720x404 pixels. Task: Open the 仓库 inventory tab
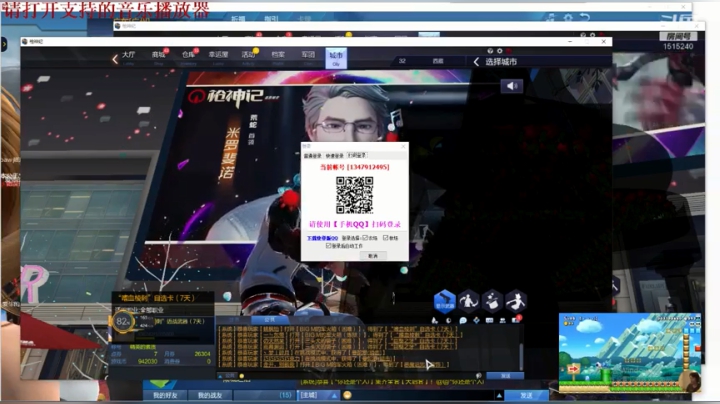(188, 56)
